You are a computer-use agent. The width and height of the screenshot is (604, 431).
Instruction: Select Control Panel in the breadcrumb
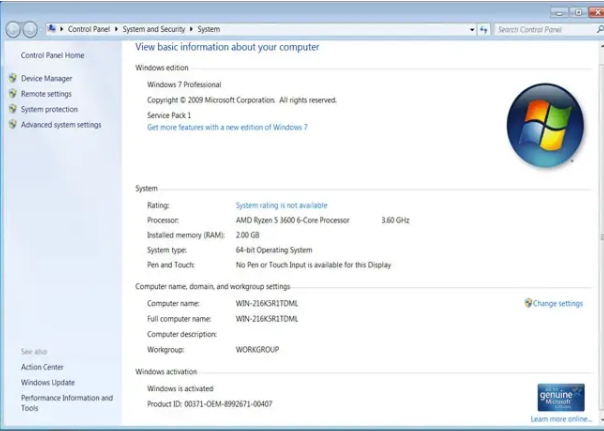pos(89,29)
